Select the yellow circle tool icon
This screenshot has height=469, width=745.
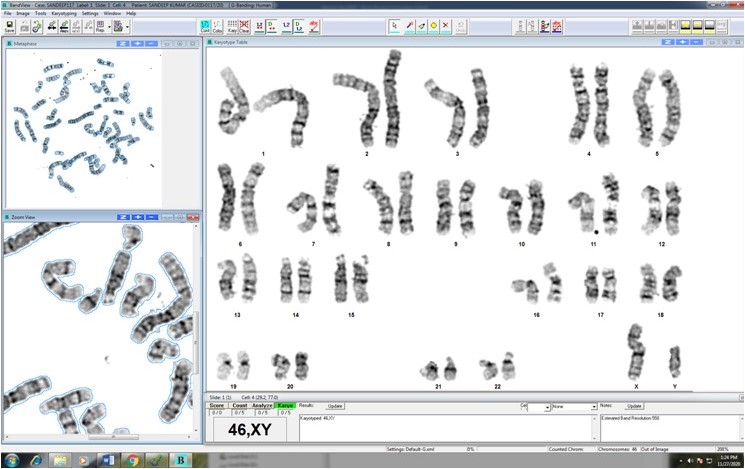pos(433,25)
